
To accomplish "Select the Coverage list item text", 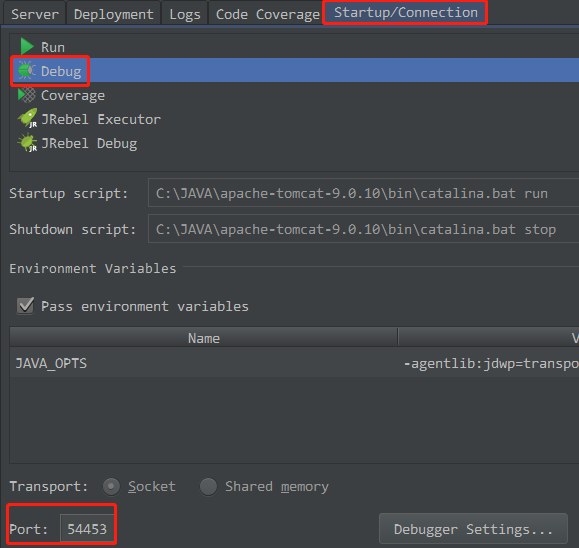I will tap(73, 95).
